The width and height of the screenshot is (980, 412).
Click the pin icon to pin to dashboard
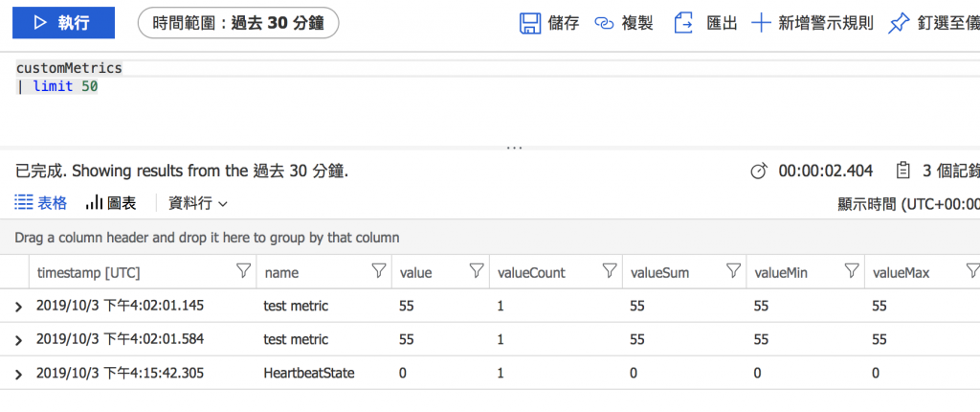[898, 24]
